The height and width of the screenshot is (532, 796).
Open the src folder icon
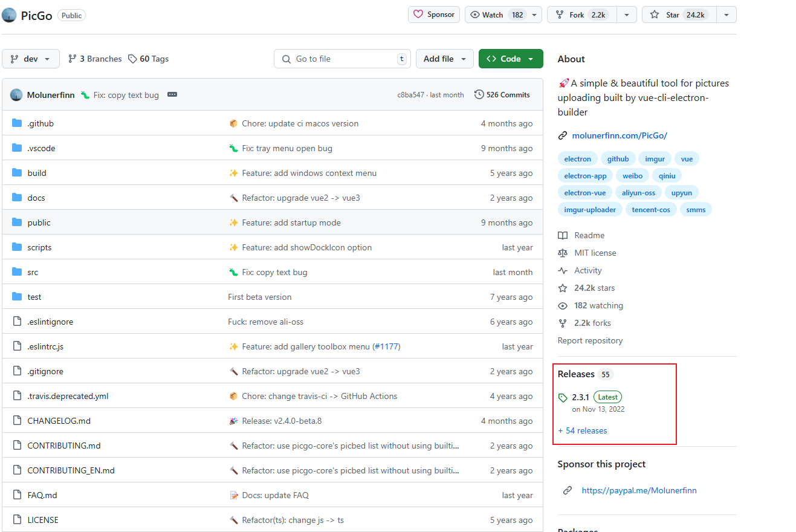point(17,272)
